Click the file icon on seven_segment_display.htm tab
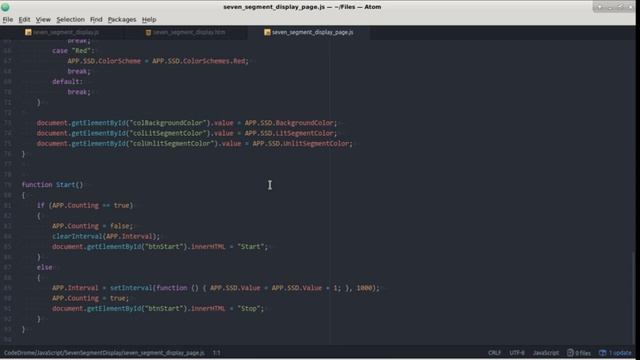The width and height of the screenshot is (640, 360). tap(148, 32)
